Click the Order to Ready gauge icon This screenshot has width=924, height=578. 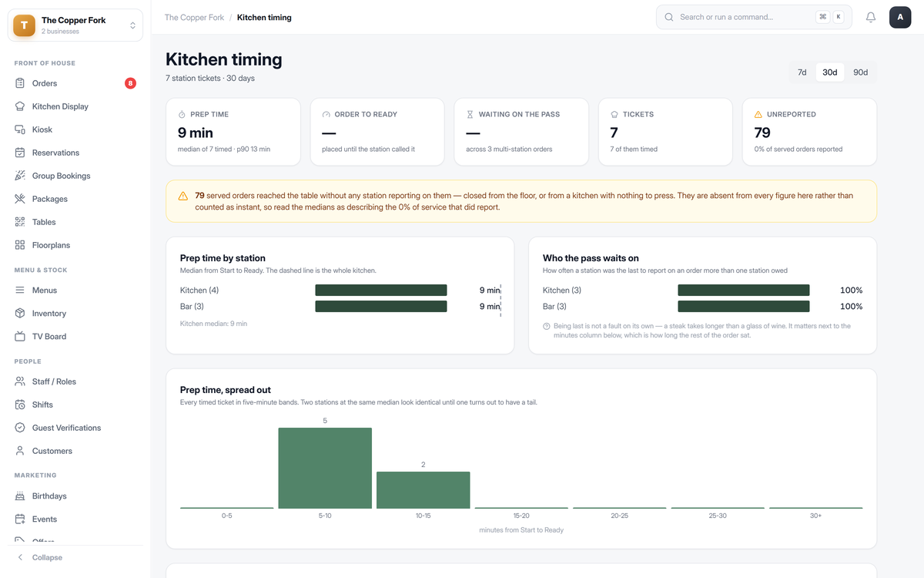tap(326, 114)
